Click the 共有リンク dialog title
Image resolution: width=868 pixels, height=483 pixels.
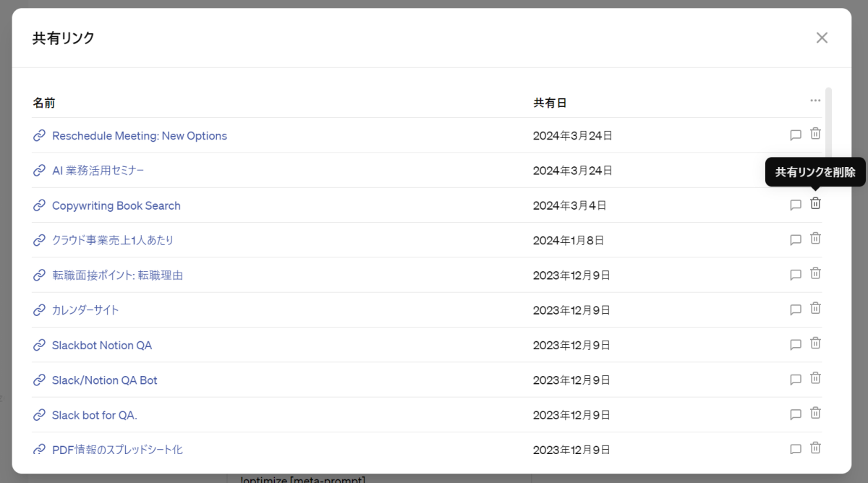(64, 38)
